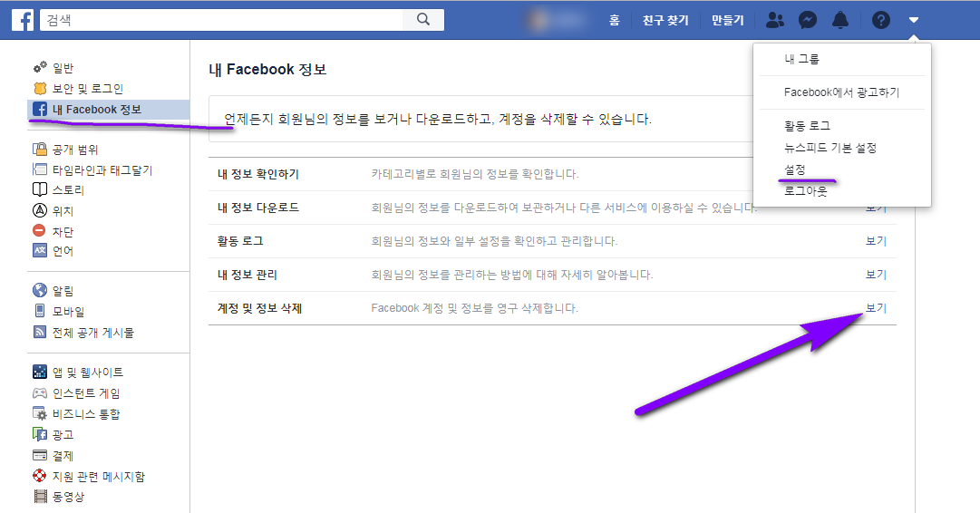Click the 내 정보 다운로드 row title
Image resolution: width=980 pixels, height=513 pixels.
pyautogui.click(x=258, y=208)
